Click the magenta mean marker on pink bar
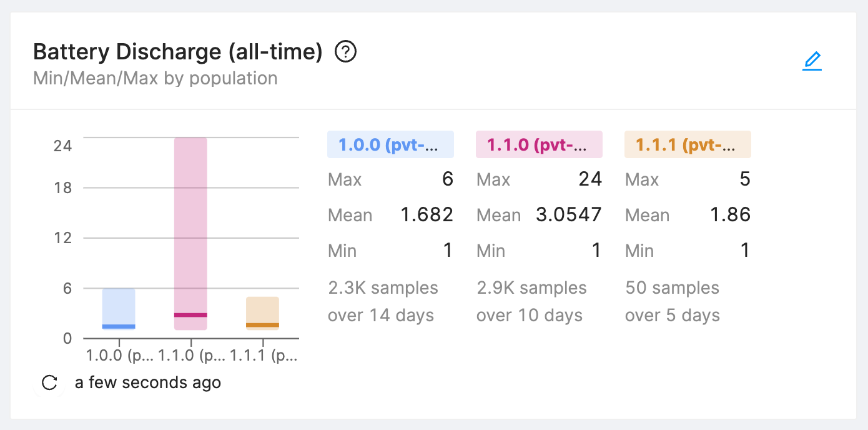 190,315
